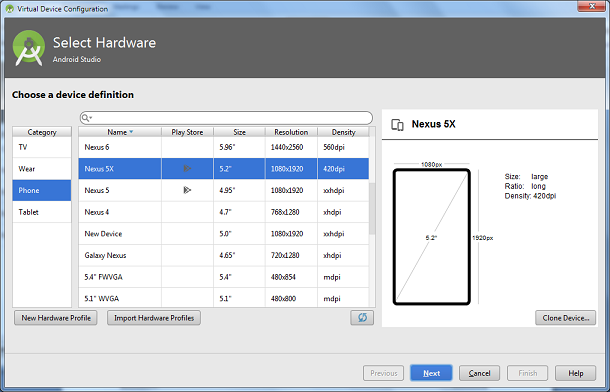Image resolution: width=610 pixels, height=392 pixels.
Task: Click the Play Store icon in Nexus 5 row
Action: coord(187,190)
